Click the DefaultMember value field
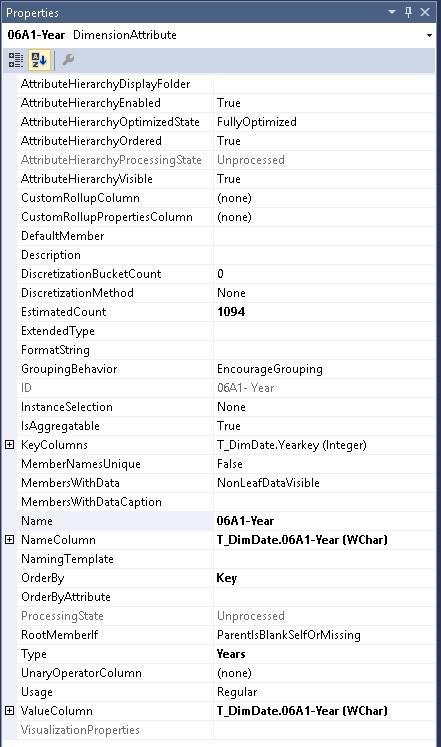Image resolution: width=441 pixels, height=747 pixels. 324,236
